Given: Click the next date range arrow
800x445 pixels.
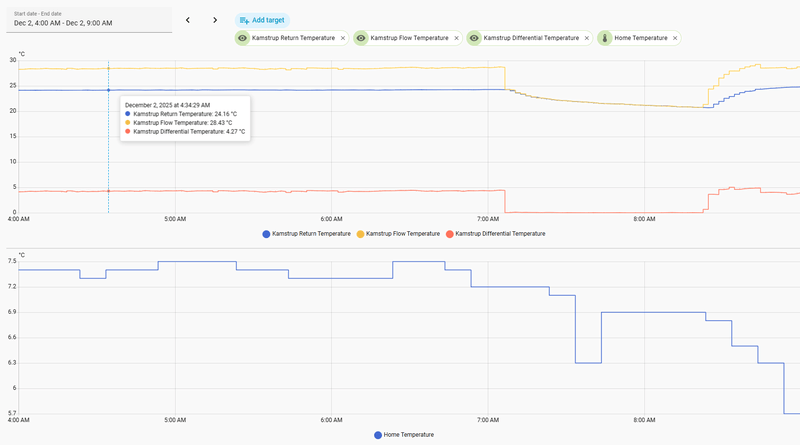Looking at the screenshot, I should coord(215,19).
